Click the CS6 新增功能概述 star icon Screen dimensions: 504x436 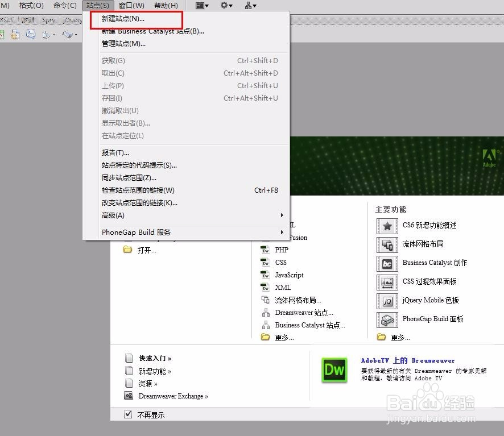tap(387, 225)
